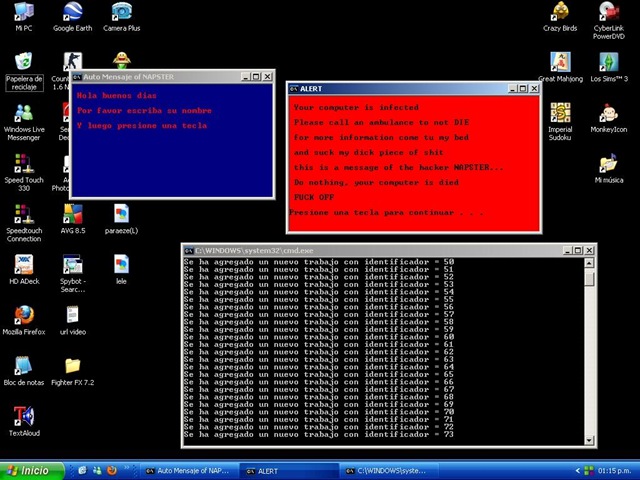Screen dimensions: 640x480
Task: Switch to C:\WINDOWS\syste taskbar button
Action: pyautogui.click(x=388, y=471)
